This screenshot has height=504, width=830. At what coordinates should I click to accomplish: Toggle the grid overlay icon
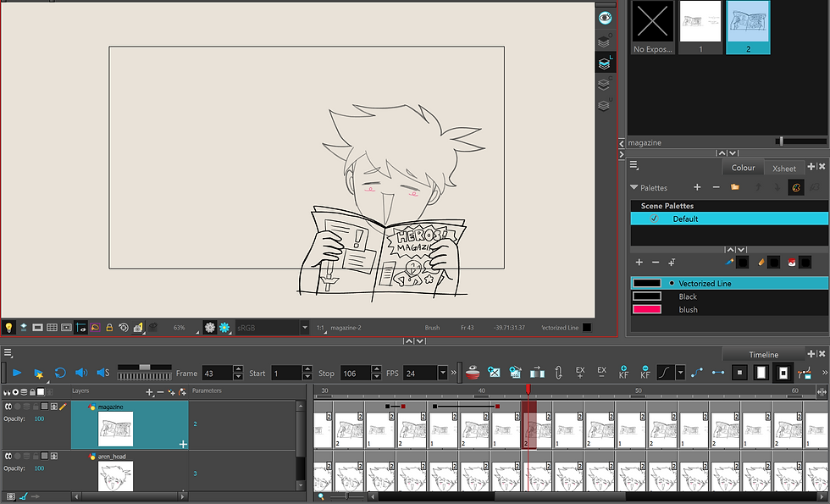tap(52, 328)
